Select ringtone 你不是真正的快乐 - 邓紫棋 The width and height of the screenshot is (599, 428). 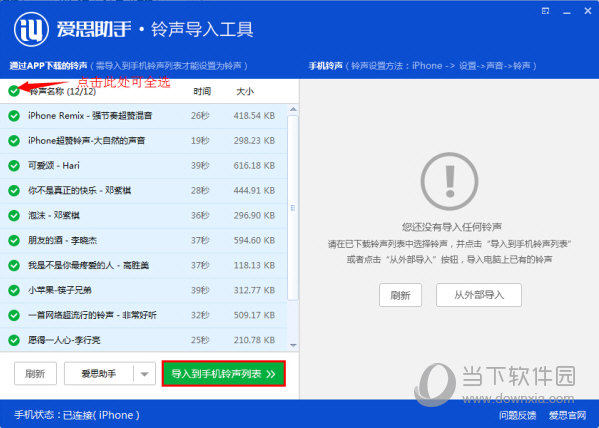144,190
